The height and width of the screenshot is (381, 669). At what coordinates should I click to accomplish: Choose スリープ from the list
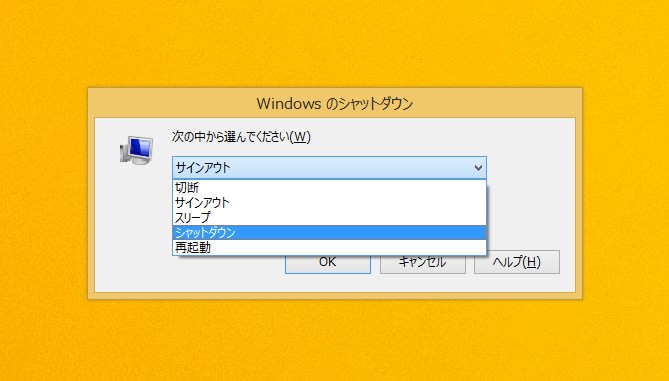coord(329,218)
